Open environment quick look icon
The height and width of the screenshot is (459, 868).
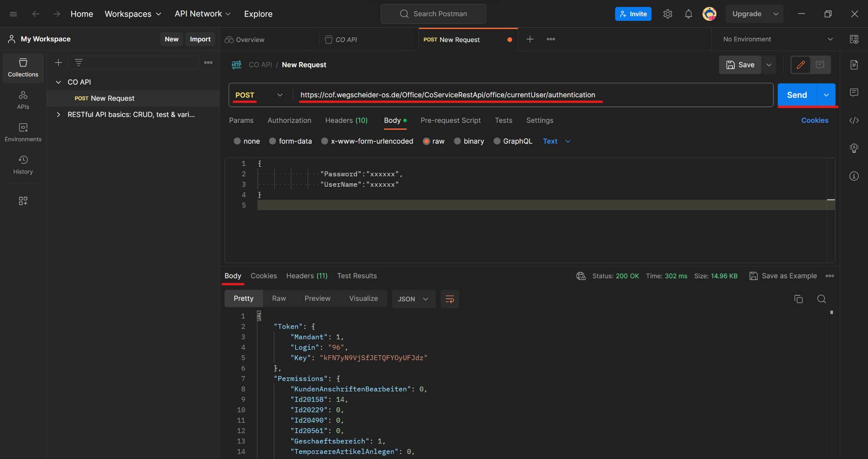click(x=854, y=39)
